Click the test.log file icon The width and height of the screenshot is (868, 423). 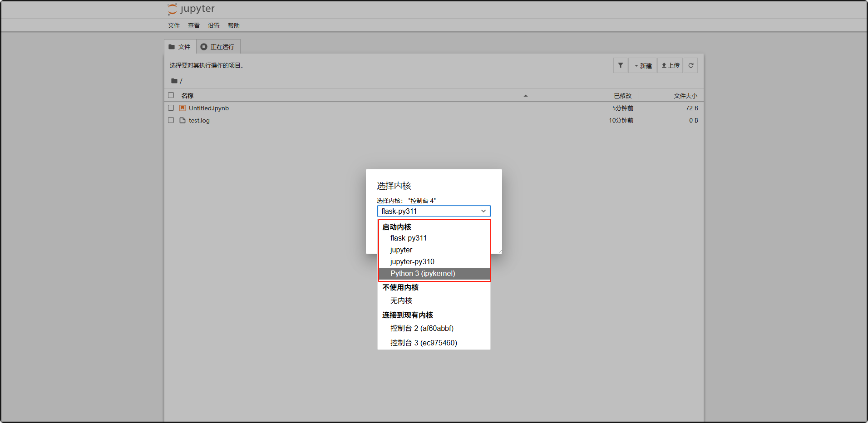coord(182,120)
